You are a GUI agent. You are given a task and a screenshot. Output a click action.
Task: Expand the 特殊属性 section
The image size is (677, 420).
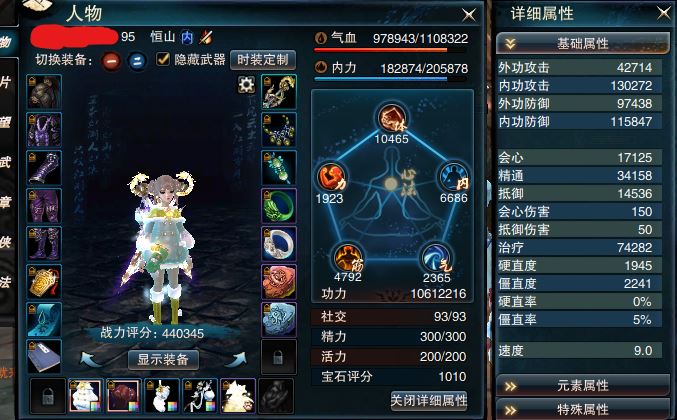[582, 409]
